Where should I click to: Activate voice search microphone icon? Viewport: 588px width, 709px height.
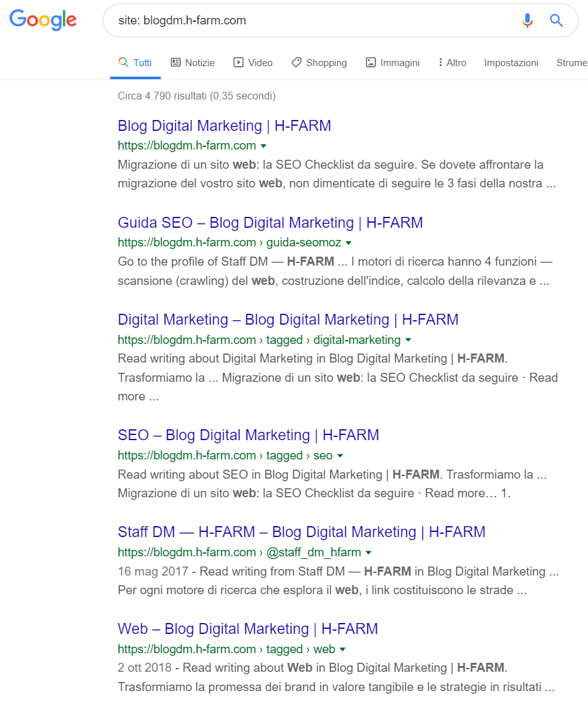[528, 21]
